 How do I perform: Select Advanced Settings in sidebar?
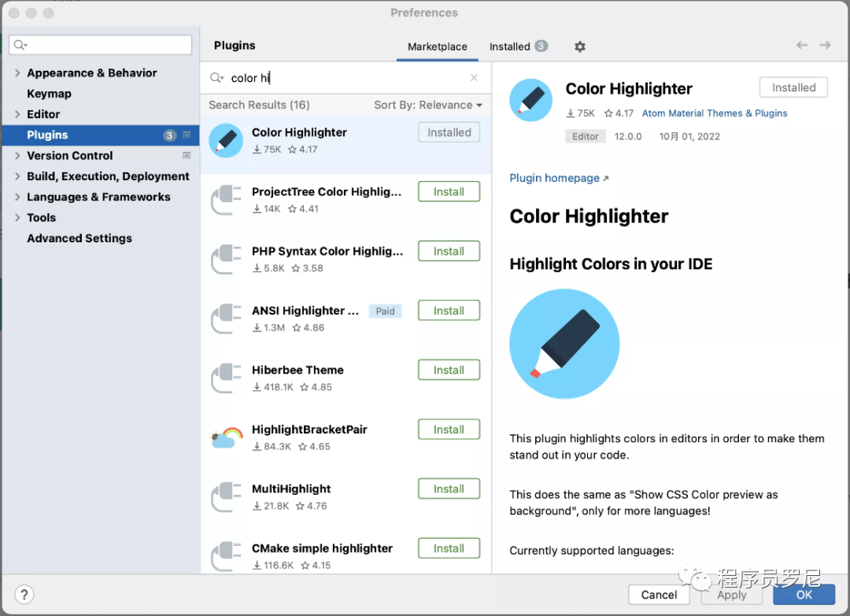[x=79, y=238]
